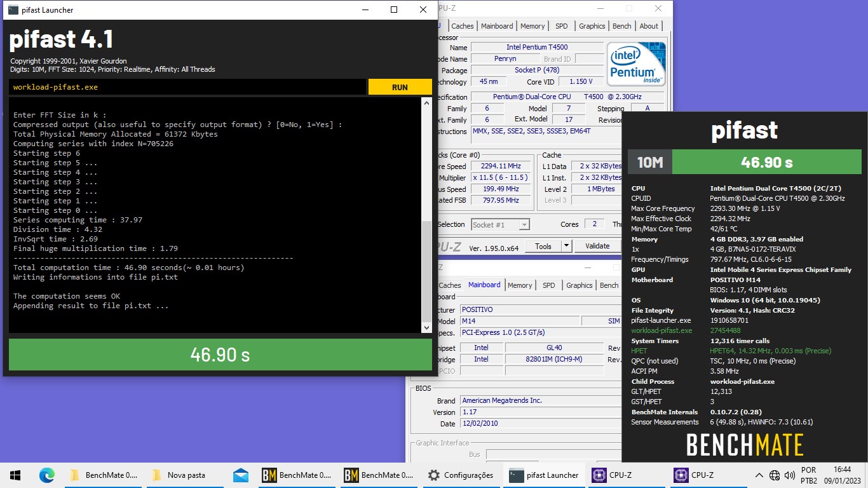Click the console scrollbar down arrow
The width and height of the screenshot is (868, 488).
(x=426, y=328)
